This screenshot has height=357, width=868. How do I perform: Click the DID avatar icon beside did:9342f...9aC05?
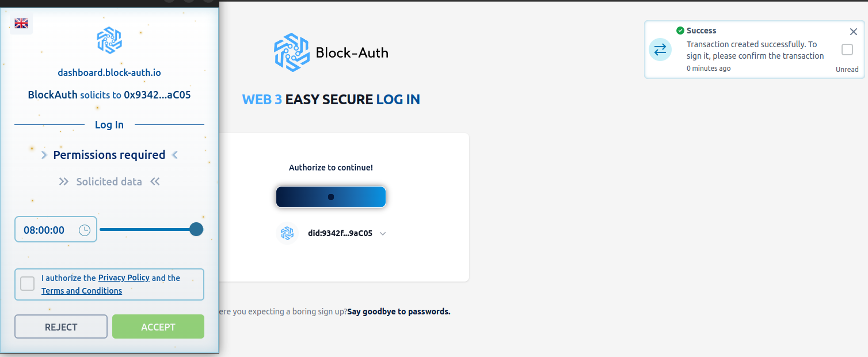tap(287, 233)
